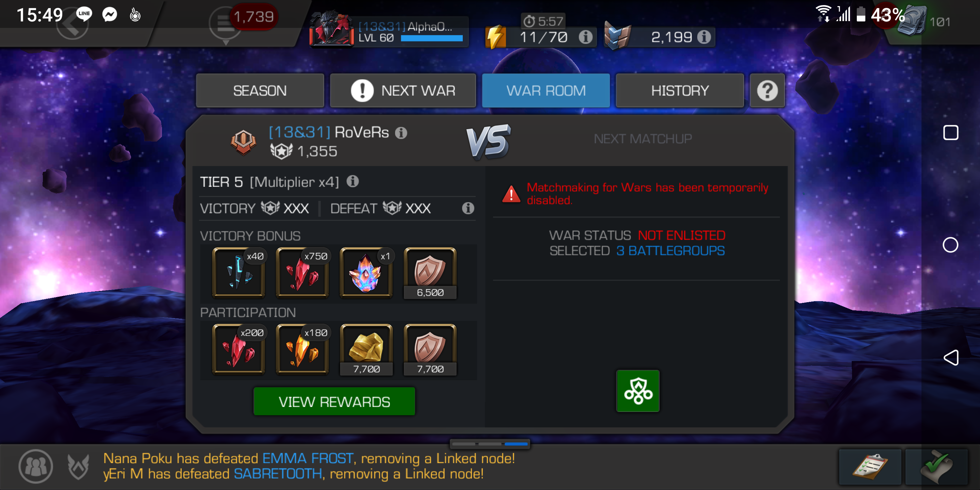Open info icon next to 2,199 units

(x=704, y=37)
